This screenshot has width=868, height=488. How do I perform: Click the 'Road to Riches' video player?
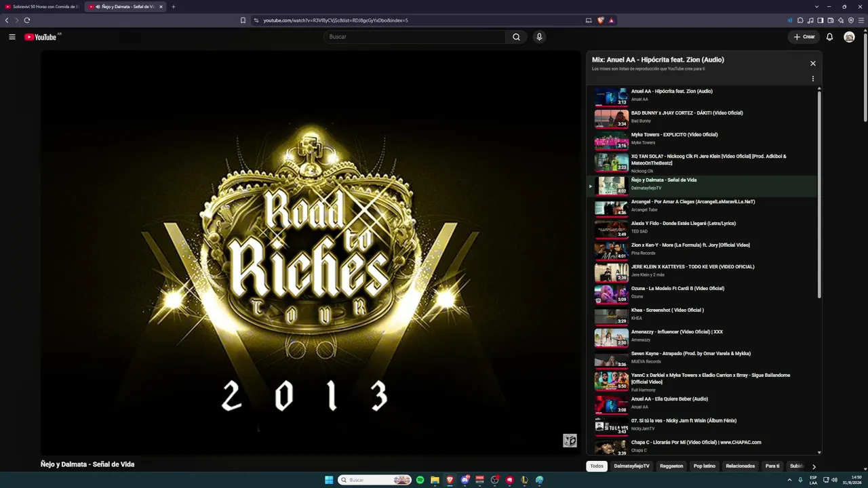311,253
